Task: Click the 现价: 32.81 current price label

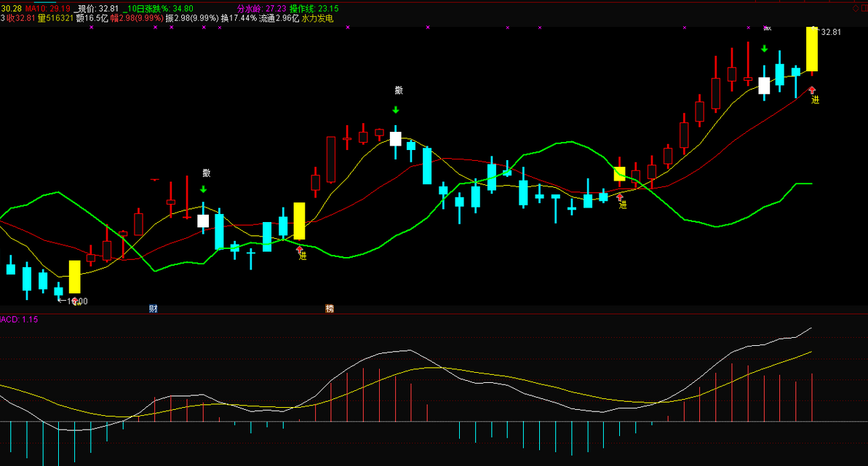Action: point(96,9)
